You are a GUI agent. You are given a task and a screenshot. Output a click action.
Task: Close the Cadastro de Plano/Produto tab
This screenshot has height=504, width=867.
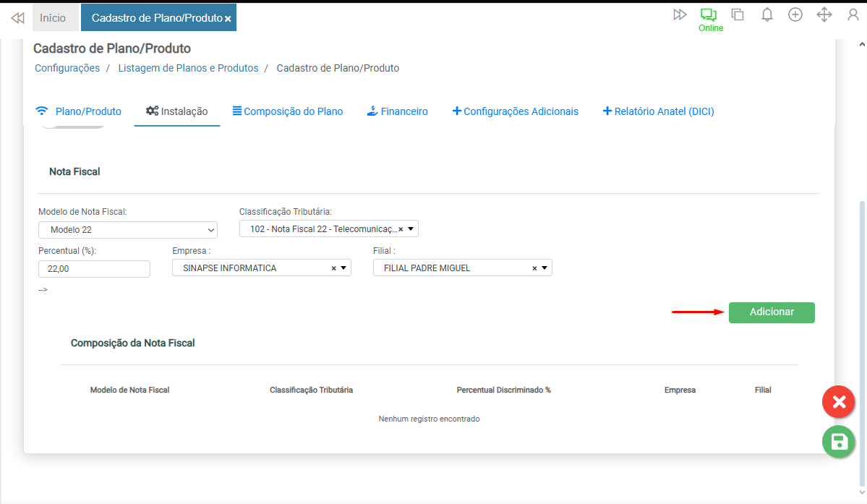pos(228,19)
